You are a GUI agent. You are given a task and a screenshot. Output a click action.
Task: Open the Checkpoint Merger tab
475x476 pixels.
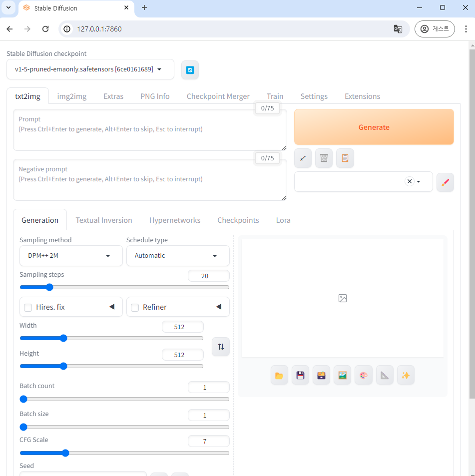point(218,96)
